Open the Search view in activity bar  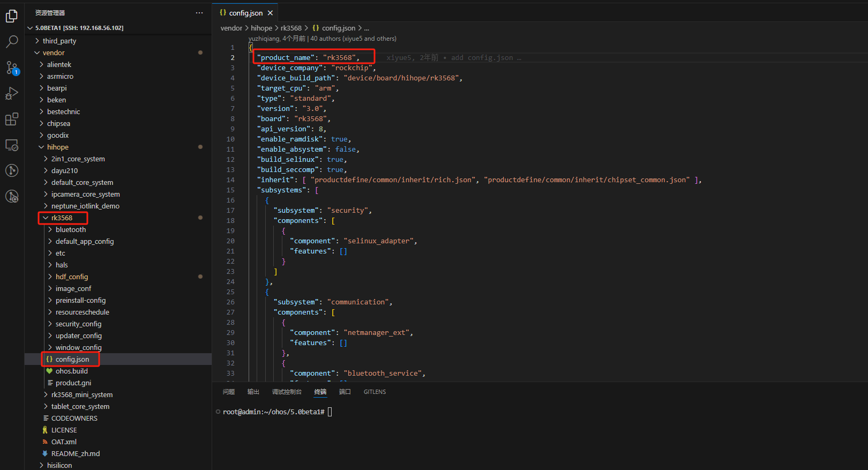(12, 42)
